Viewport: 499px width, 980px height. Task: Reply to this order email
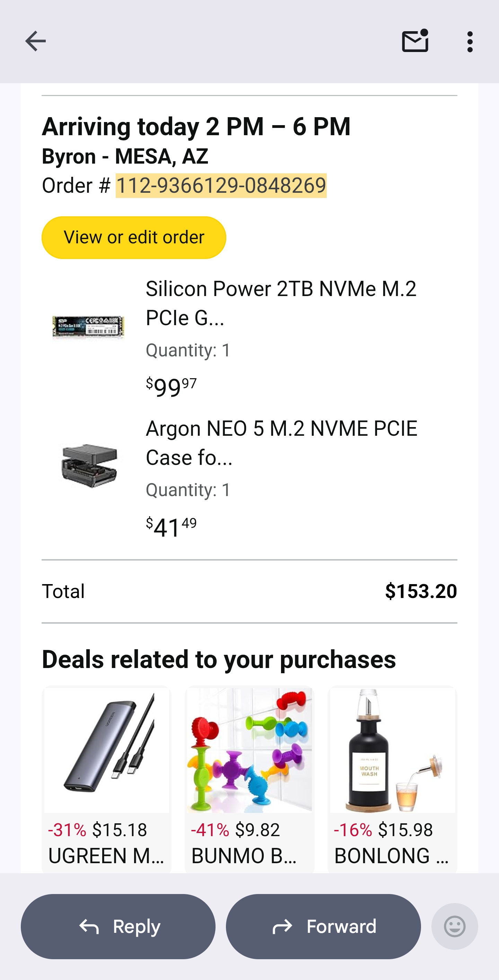[x=118, y=926]
